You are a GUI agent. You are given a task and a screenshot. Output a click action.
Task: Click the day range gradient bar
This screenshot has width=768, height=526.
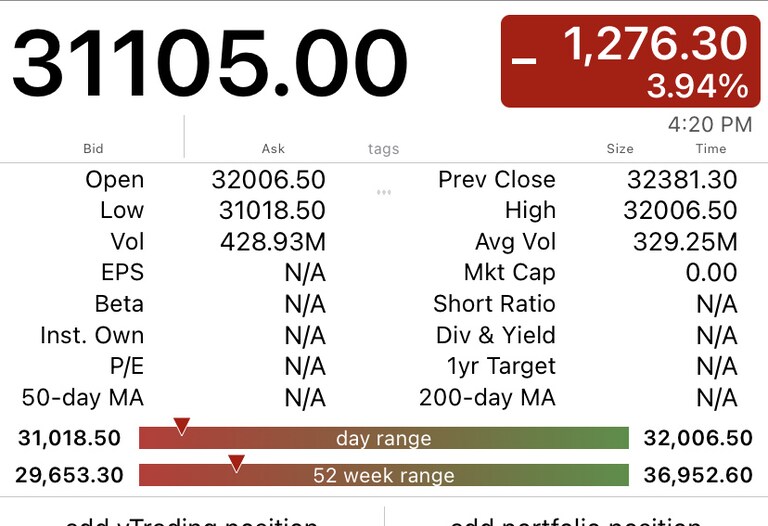coord(384,438)
